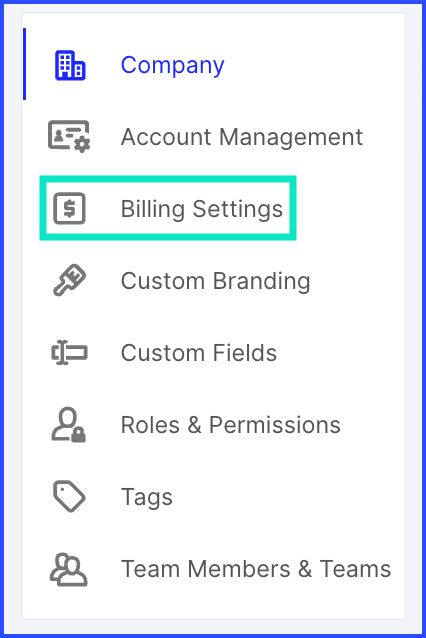Screen dimensions: 426x638
Task: Click the Roles & Permissions user lock icon
Action: pos(69,424)
